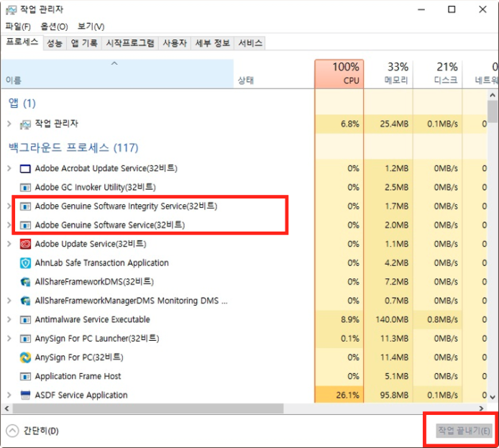Open the 파일(F) menu
Screen dimensions: 499x448
pyautogui.click(x=18, y=27)
